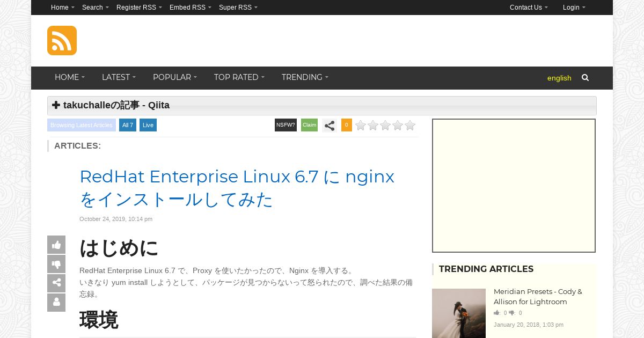Image resolution: width=644 pixels, height=338 pixels.
Task: Click the Claim button
Action: point(309,125)
